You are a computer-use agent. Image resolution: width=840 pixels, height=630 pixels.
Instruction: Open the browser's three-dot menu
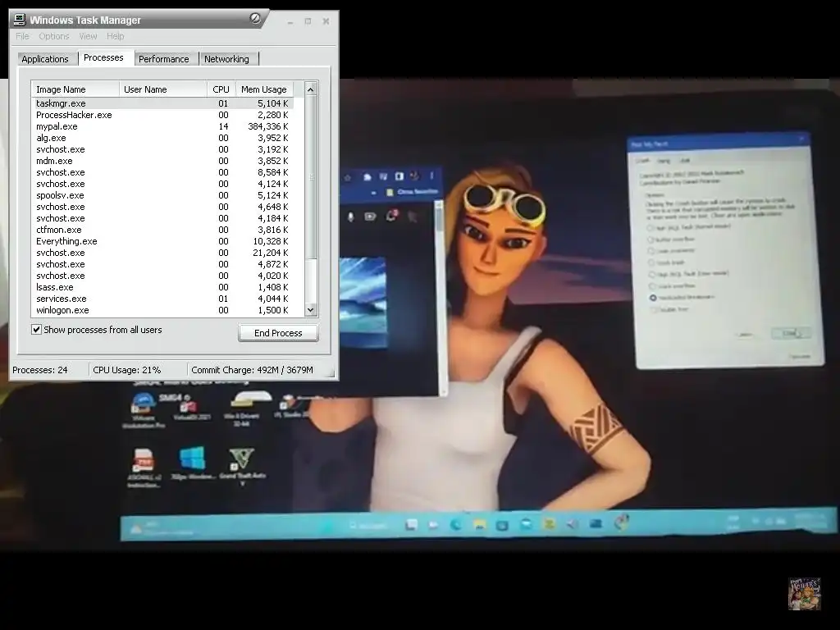431,176
